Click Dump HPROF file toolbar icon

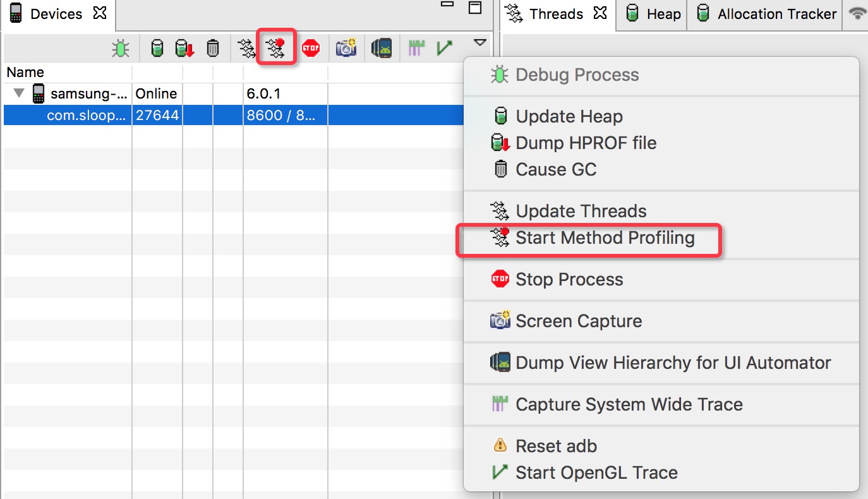(x=184, y=48)
